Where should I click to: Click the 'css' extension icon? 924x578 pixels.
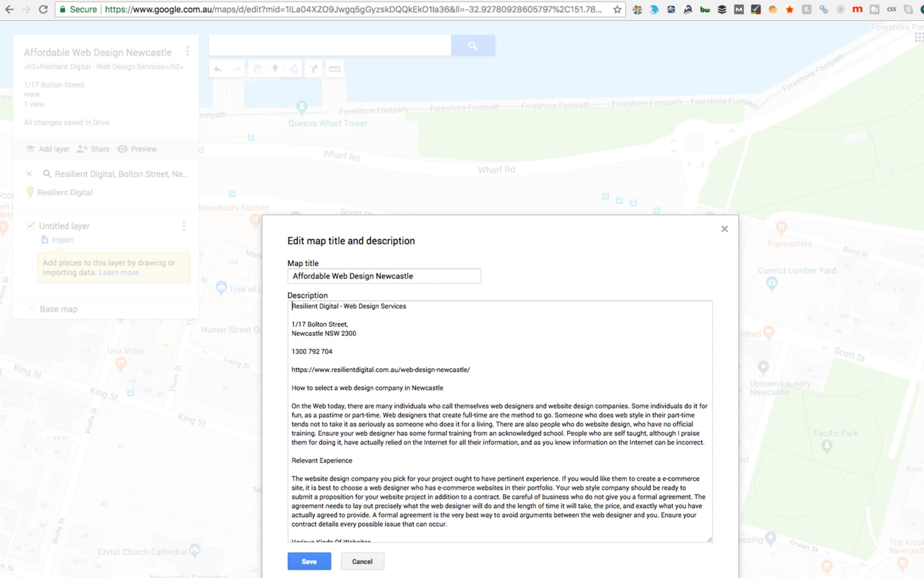(891, 9)
